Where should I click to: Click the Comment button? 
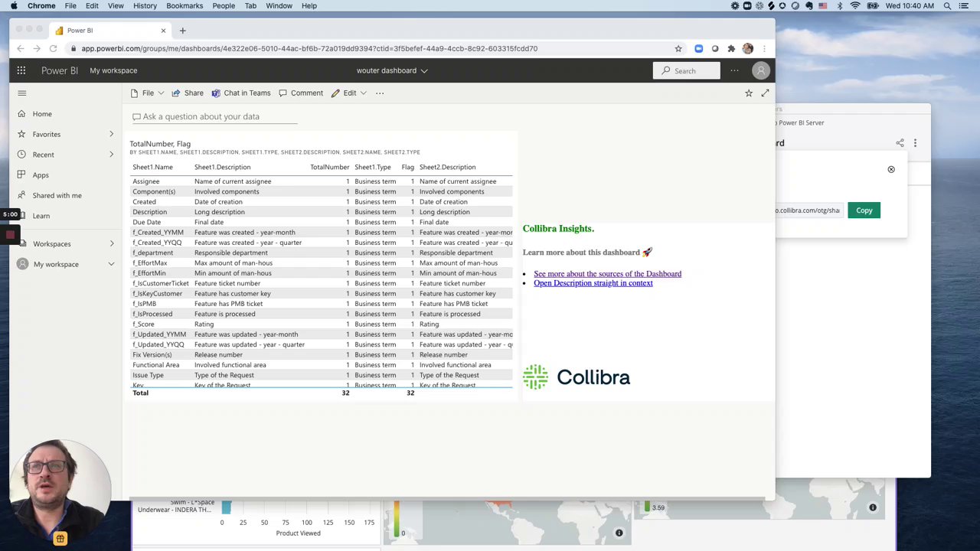(301, 93)
